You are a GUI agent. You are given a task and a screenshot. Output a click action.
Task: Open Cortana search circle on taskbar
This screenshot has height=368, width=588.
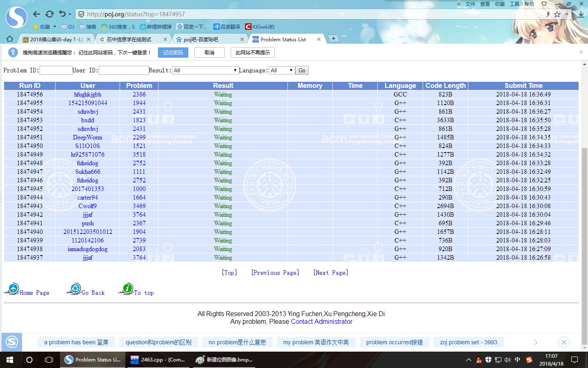tap(29, 360)
